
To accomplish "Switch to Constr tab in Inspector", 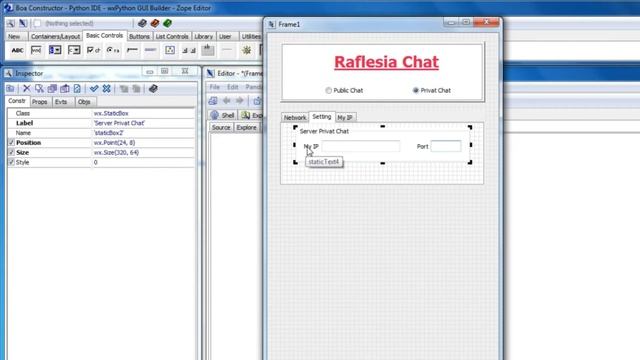I will click(17, 101).
